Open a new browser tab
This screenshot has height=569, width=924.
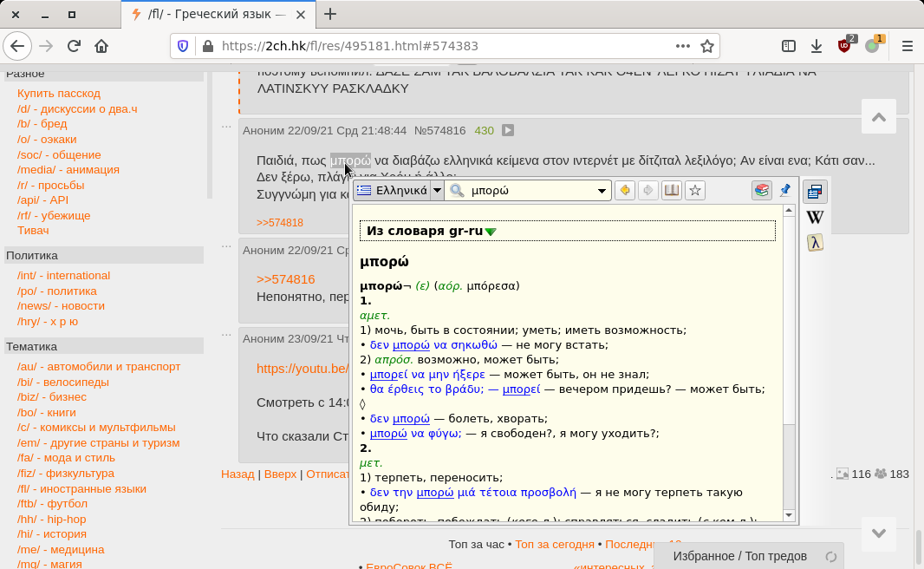(x=330, y=14)
